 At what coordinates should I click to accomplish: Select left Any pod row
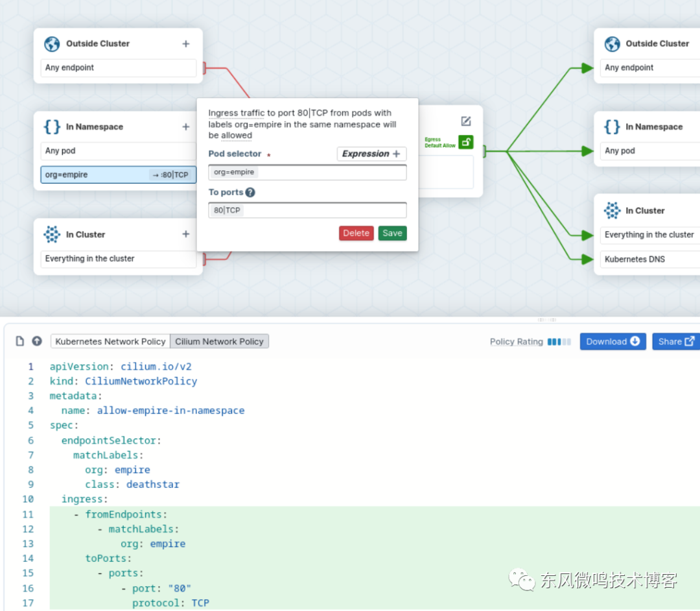(x=119, y=151)
